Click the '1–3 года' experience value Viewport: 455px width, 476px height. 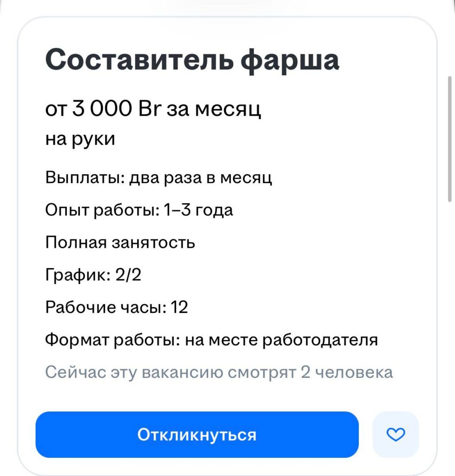pyautogui.click(x=198, y=211)
